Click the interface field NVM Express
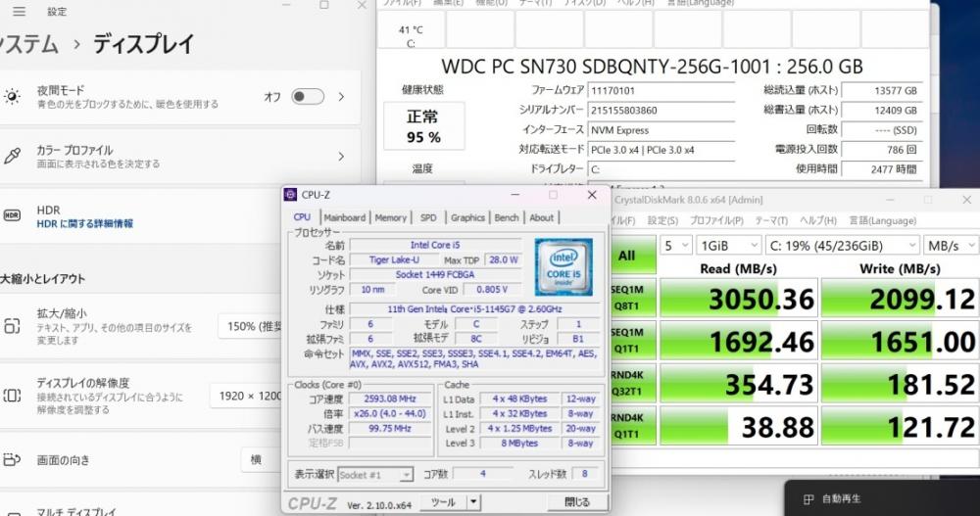 coord(661,130)
